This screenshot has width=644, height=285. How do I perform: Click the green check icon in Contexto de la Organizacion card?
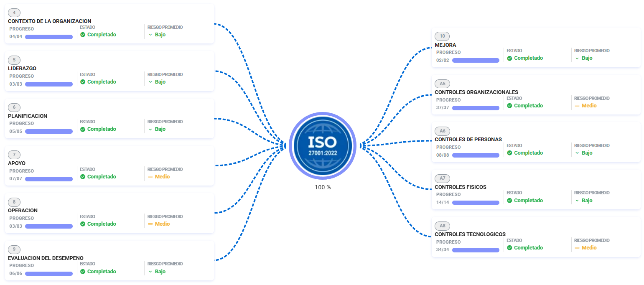(x=83, y=35)
